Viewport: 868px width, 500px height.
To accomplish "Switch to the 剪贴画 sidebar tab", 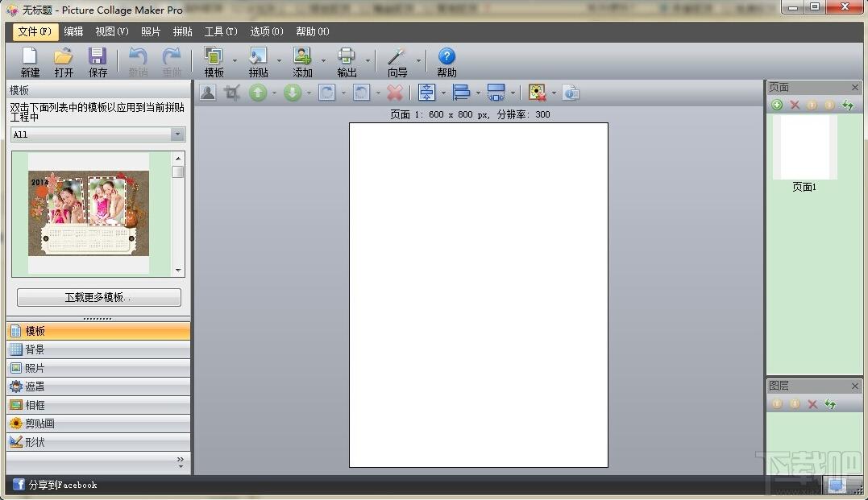I will coord(98,424).
